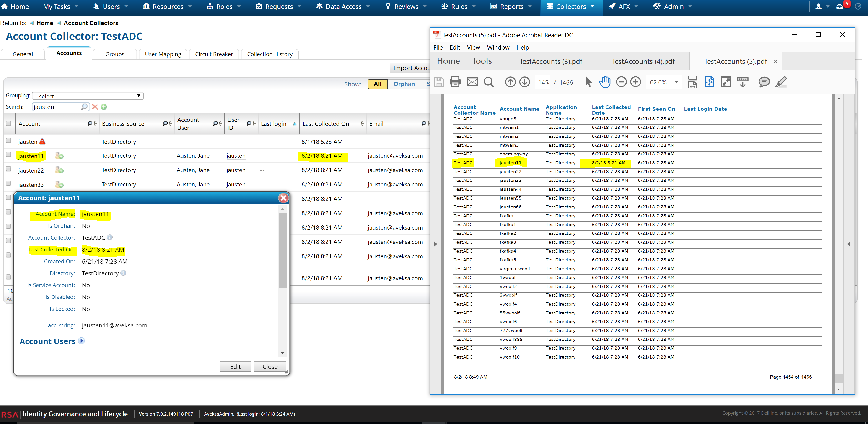The width and height of the screenshot is (868, 424).
Task: Clear search with the red X icon
Action: (95, 107)
